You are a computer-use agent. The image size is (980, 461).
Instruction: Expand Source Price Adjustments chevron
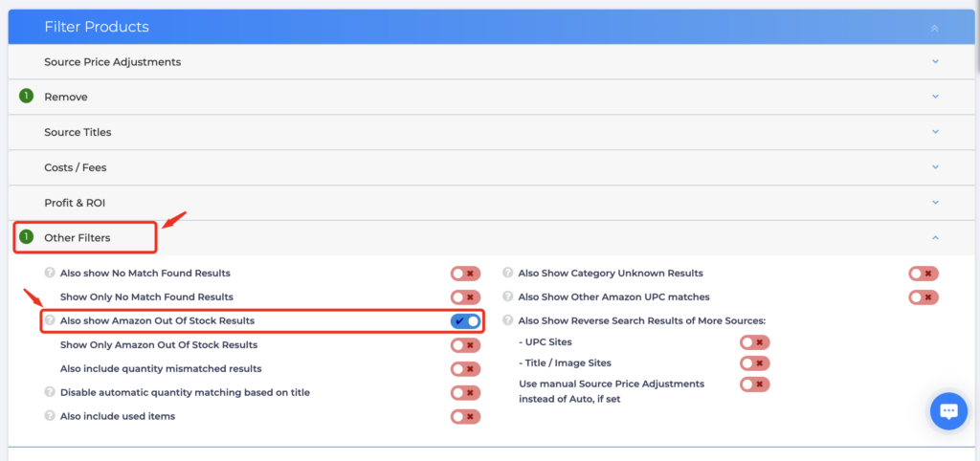(935, 62)
